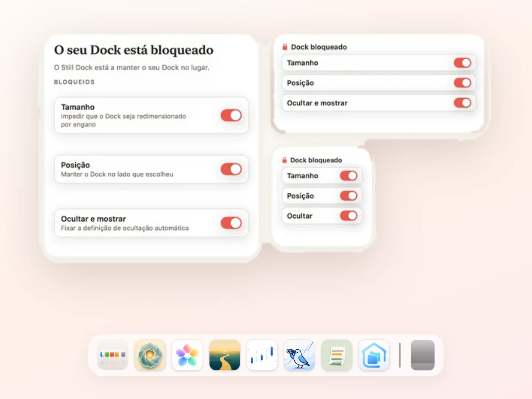Toggle Posição in the small widget

349,196
